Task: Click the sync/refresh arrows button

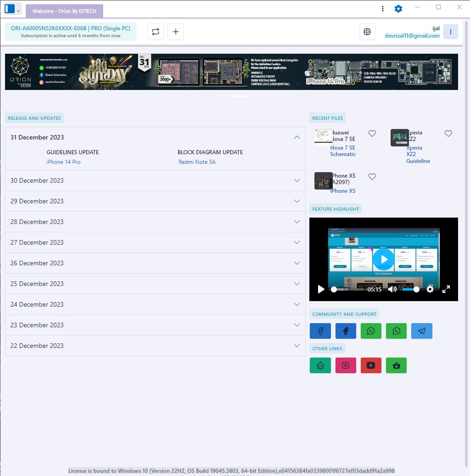Action: pyautogui.click(x=156, y=32)
